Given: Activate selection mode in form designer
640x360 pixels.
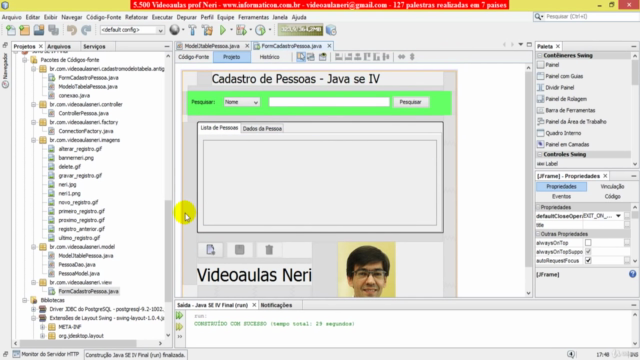Looking at the screenshot, I should 301,57.
